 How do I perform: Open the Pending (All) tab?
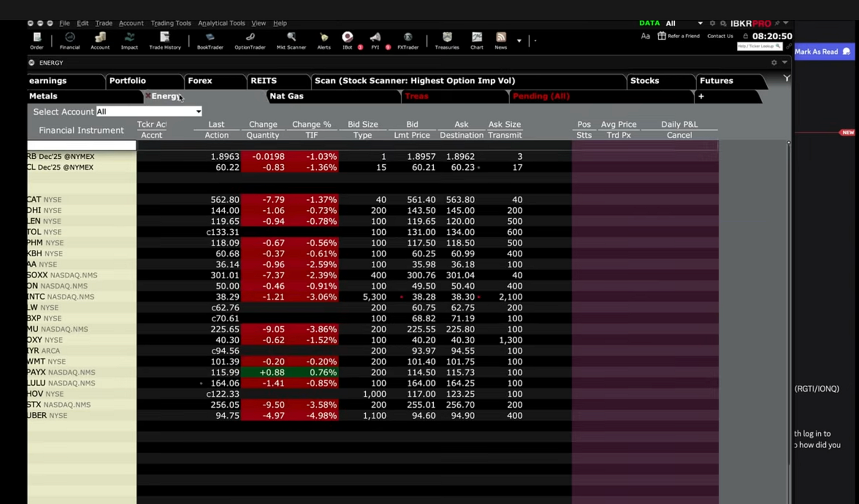click(601, 96)
